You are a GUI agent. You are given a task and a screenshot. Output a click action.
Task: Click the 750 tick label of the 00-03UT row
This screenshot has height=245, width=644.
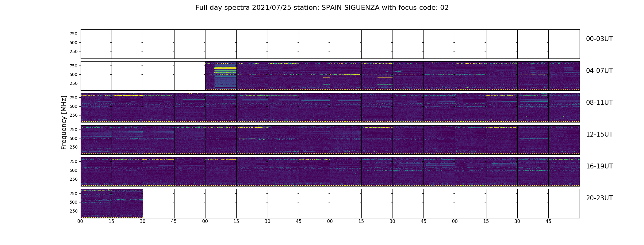point(73,34)
